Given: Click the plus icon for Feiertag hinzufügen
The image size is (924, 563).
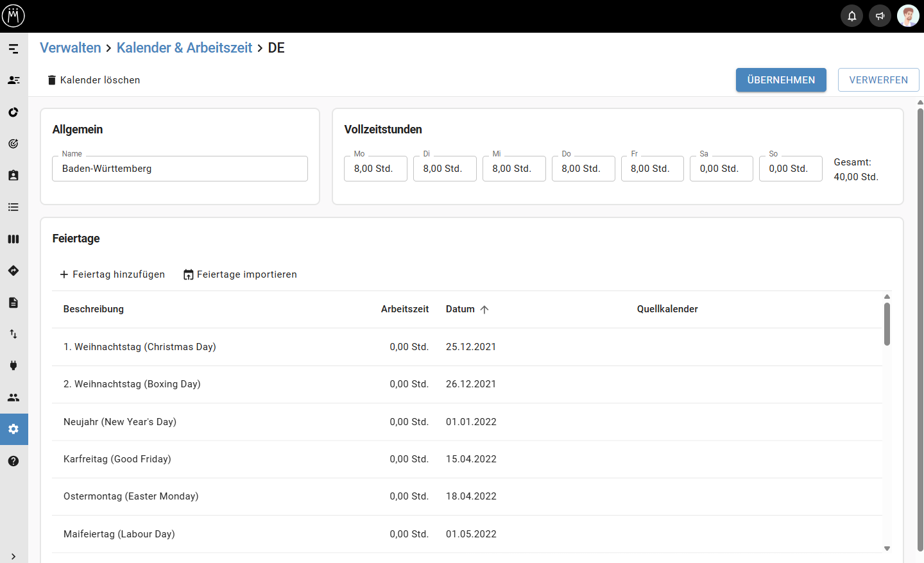Looking at the screenshot, I should (64, 274).
